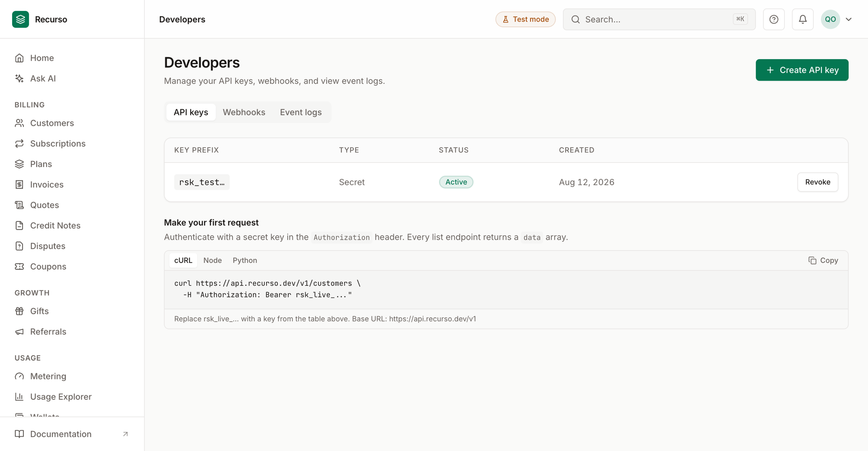Click the TYPE column header
This screenshot has width=868, height=451.
349,150
